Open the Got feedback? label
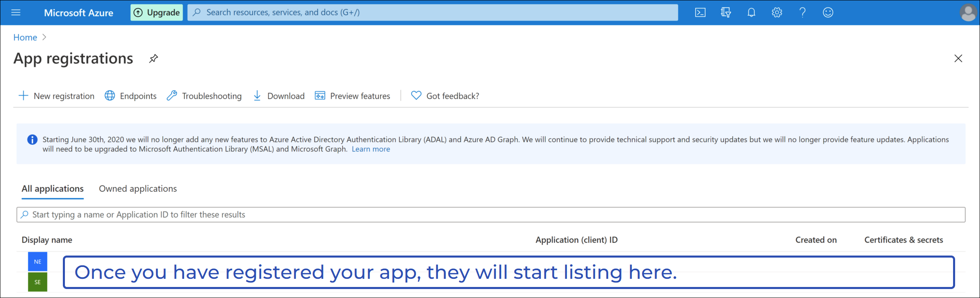The width and height of the screenshot is (980, 298). pos(453,96)
